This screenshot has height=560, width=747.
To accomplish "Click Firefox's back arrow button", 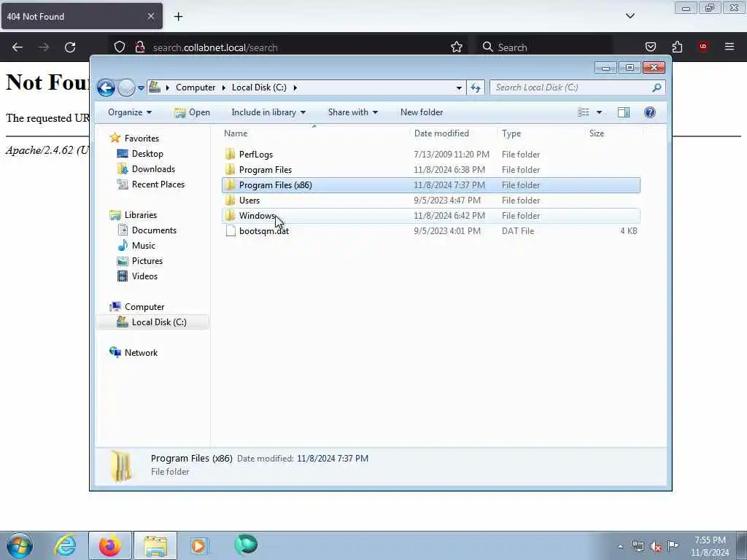I will [18, 47].
